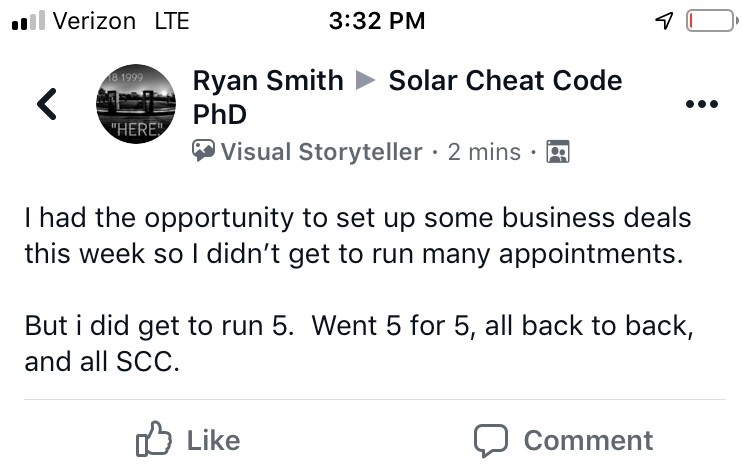Tap the cellular signal bars
This screenshot has width=742, height=476.
click(x=28, y=20)
